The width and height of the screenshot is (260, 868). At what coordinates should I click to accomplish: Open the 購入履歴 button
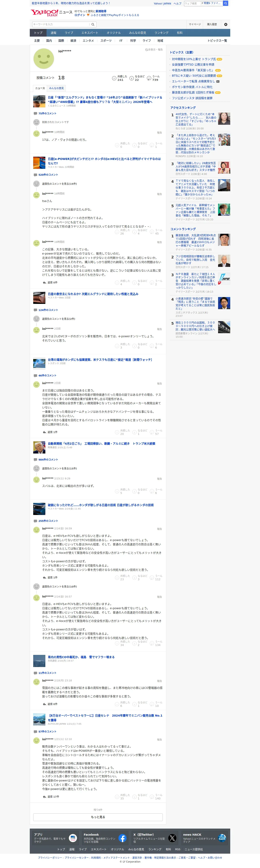pyautogui.click(x=212, y=24)
